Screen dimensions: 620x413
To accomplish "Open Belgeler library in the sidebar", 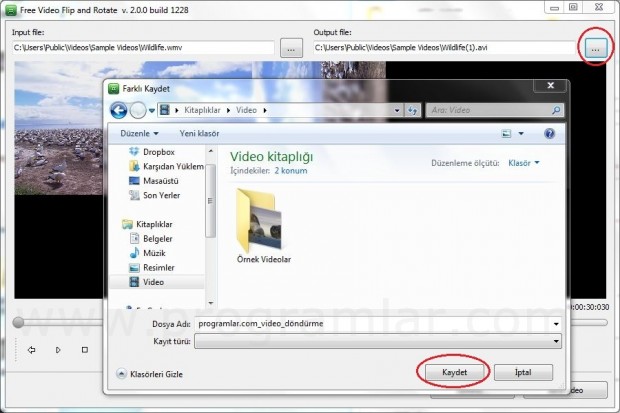I will (x=151, y=239).
